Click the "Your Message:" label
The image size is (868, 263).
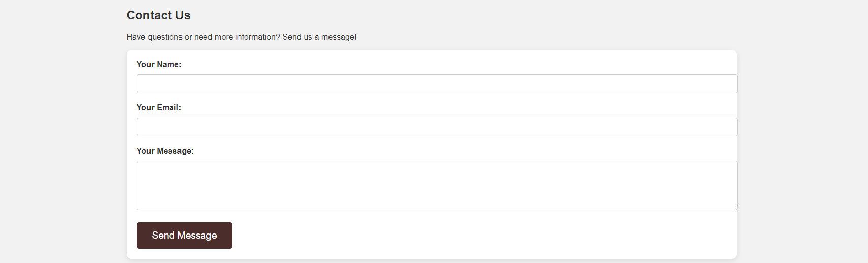[165, 151]
